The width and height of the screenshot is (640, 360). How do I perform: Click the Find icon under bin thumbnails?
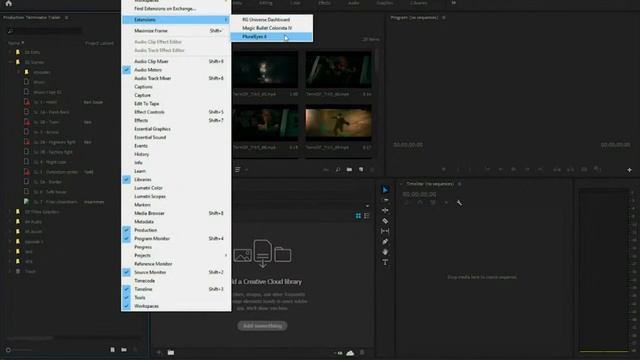click(x=338, y=169)
